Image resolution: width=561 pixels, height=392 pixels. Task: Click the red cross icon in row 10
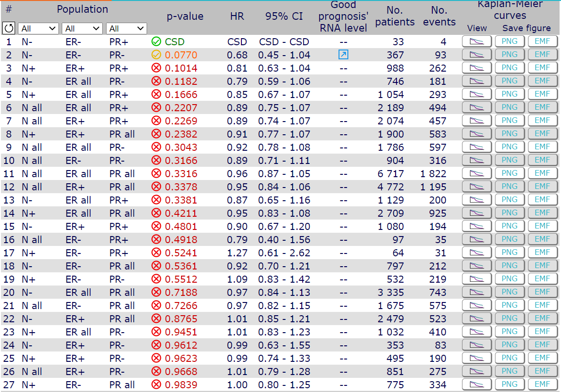157,160
